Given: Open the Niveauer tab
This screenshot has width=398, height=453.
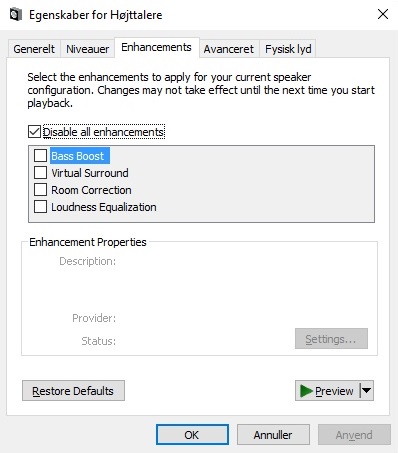Looking at the screenshot, I should point(87,49).
